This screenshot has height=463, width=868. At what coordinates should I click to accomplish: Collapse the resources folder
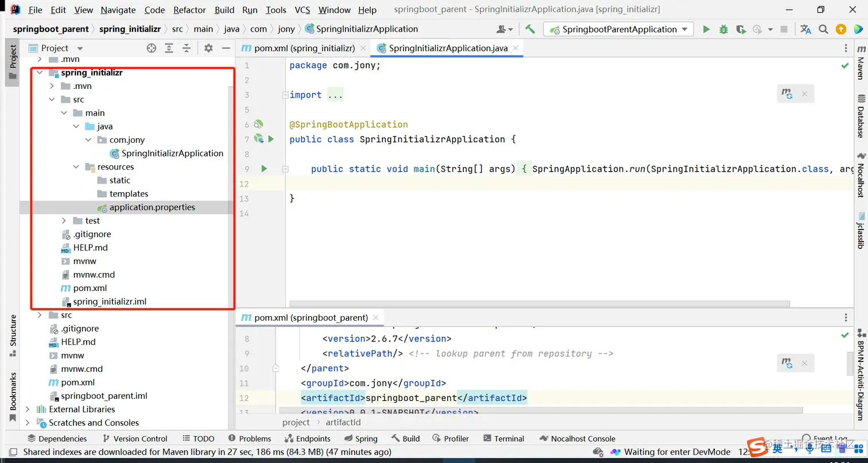(x=76, y=167)
